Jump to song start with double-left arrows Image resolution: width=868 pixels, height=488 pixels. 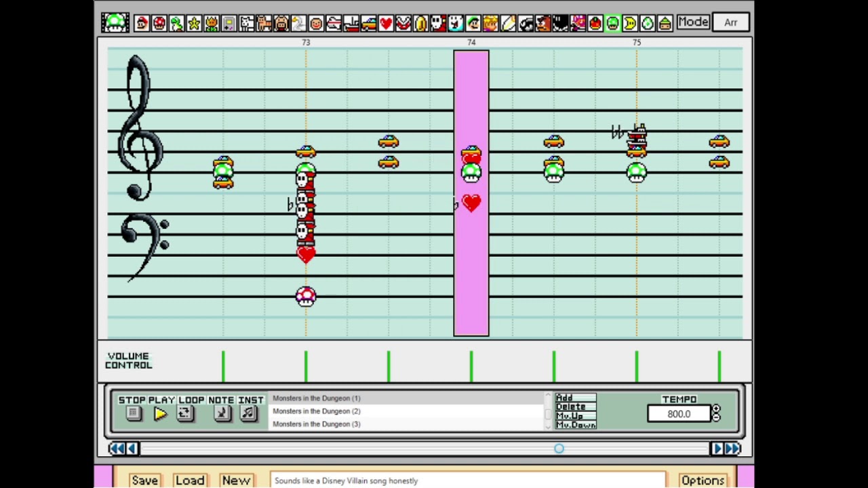point(116,448)
